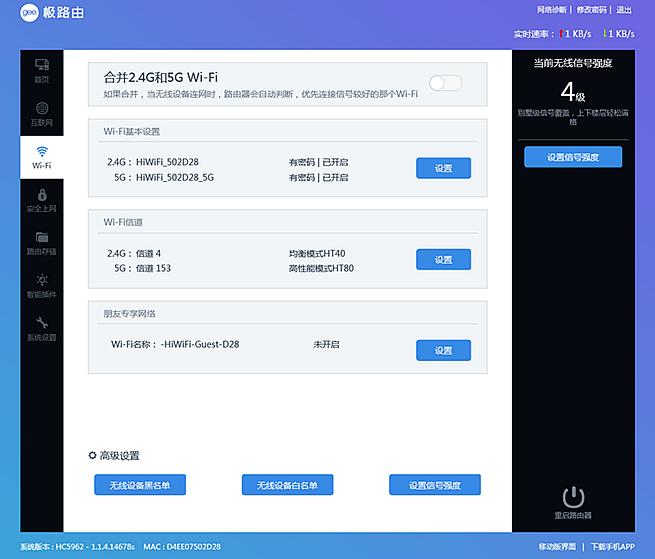Click the 高级设置 gear icon

(x=92, y=455)
